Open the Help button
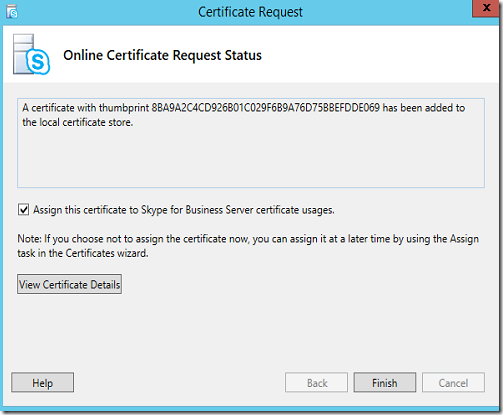 tap(43, 383)
